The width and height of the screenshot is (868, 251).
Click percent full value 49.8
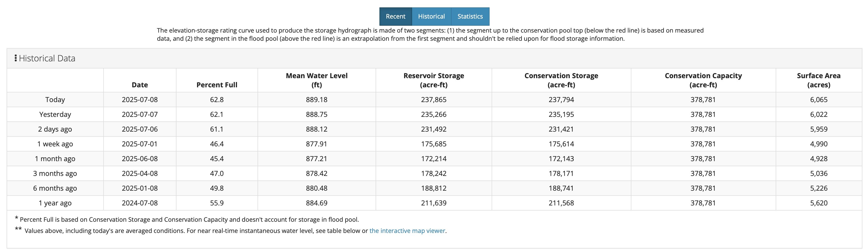(217, 188)
